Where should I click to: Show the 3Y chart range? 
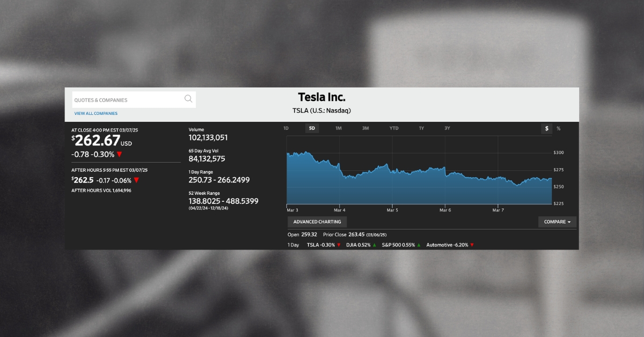[447, 128]
